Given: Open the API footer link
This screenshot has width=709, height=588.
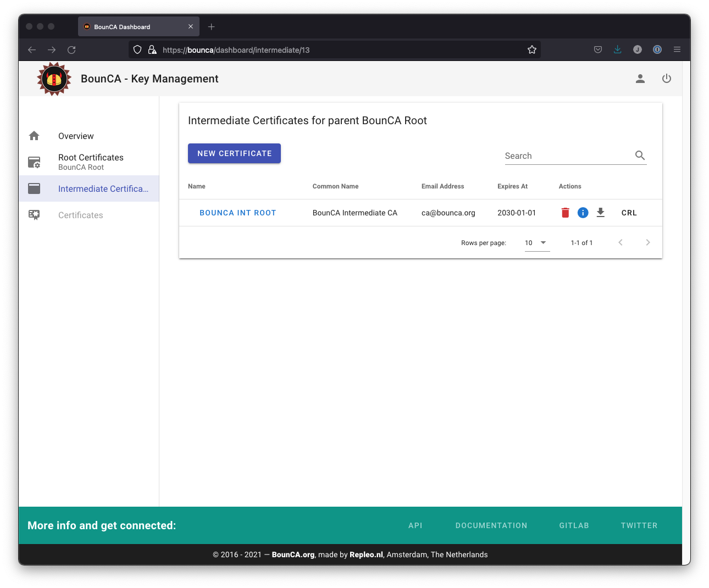Looking at the screenshot, I should pos(416,525).
